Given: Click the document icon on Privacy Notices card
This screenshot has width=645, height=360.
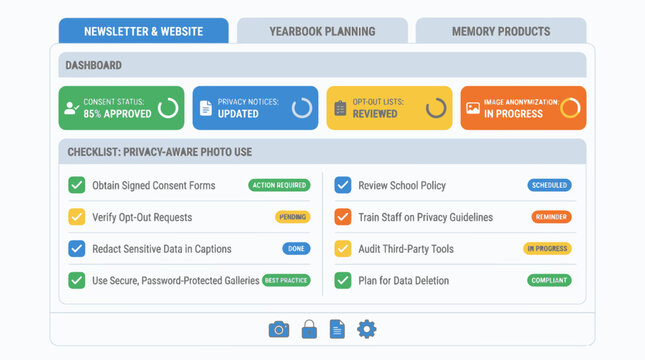Looking at the screenshot, I should 206,108.
